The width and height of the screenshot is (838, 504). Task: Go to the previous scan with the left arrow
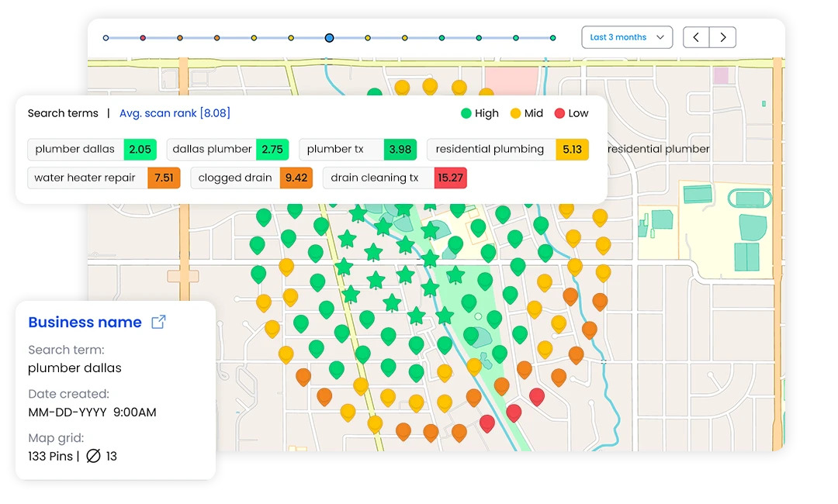696,37
